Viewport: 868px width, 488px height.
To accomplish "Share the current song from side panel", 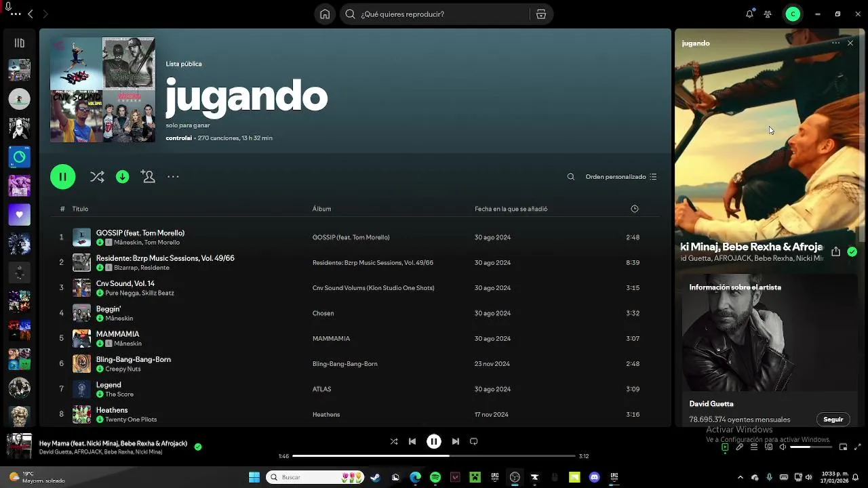I will (x=835, y=251).
